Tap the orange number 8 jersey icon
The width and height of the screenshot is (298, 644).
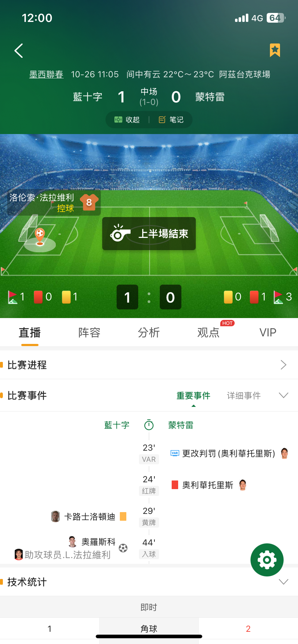pos(89,202)
